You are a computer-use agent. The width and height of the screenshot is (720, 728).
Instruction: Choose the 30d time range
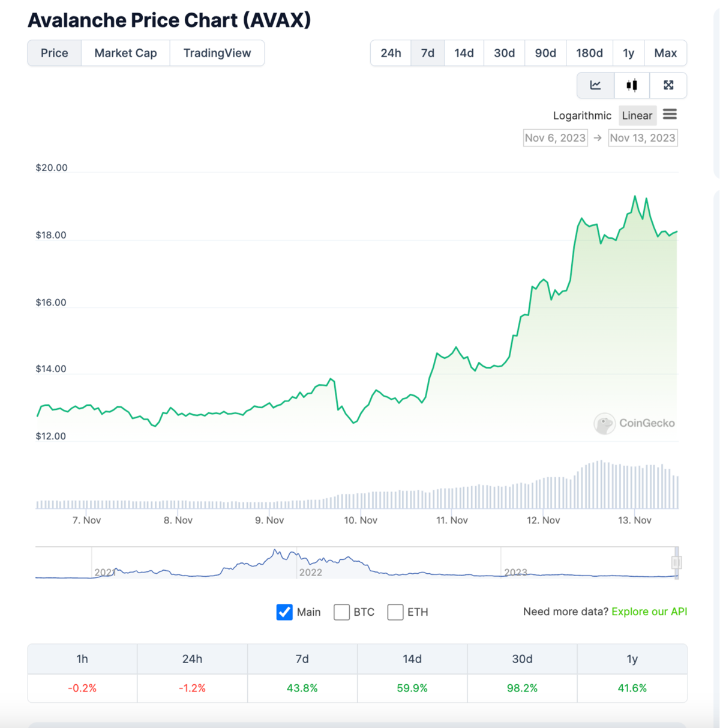pos(504,53)
